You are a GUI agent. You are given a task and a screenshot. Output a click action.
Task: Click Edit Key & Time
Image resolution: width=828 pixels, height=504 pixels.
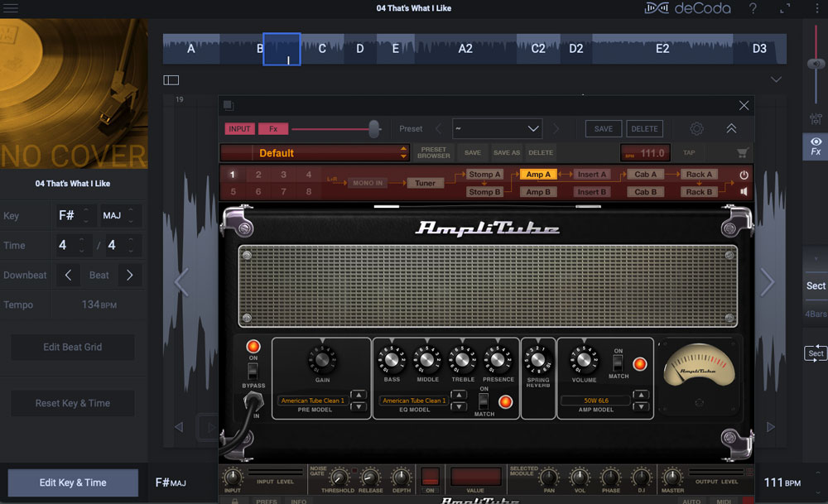73,482
